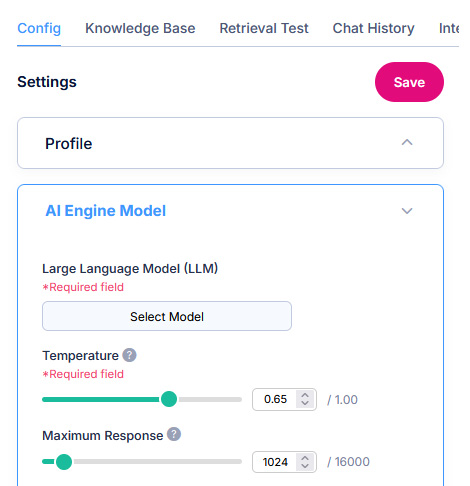Click the AI Engine Model heading
This screenshot has height=486, width=470.
pyautogui.click(x=106, y=211)
